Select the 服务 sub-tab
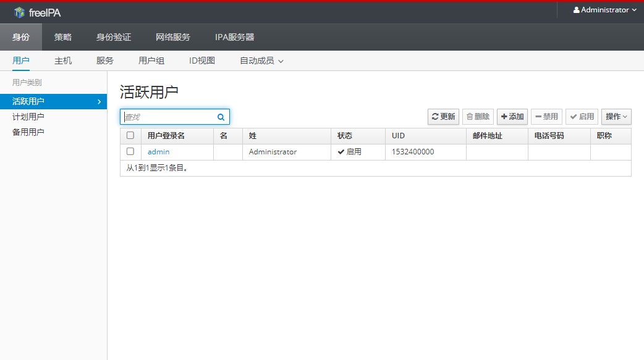644x360 pixels. click(104, 61)
